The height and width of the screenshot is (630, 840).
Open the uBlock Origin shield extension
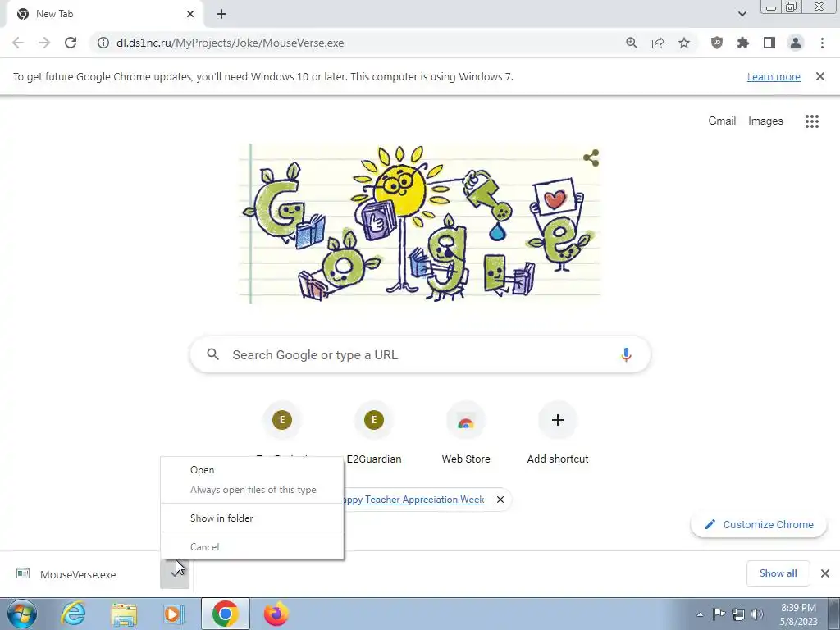click(x=717, y=43)
